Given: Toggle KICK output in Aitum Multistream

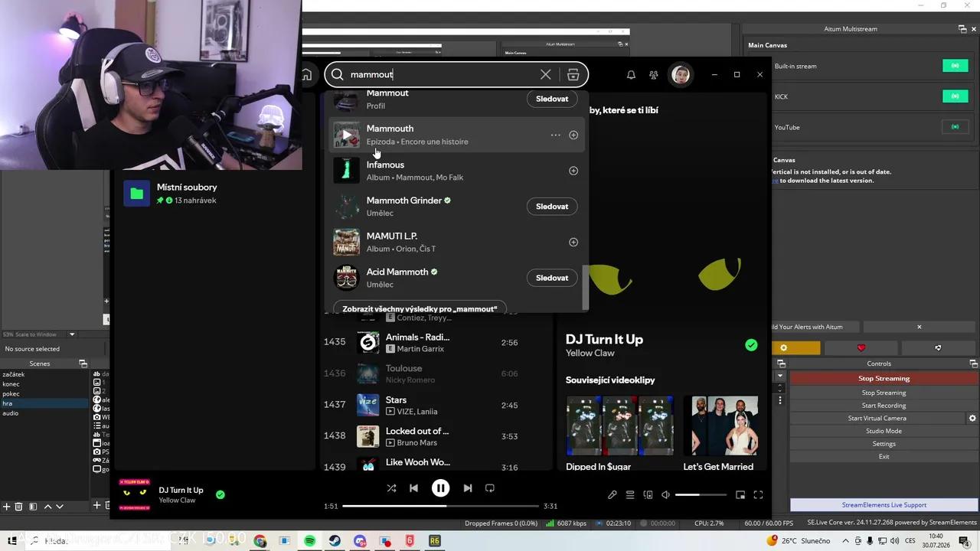Looking at the screenshot, I should coord(955,96).
